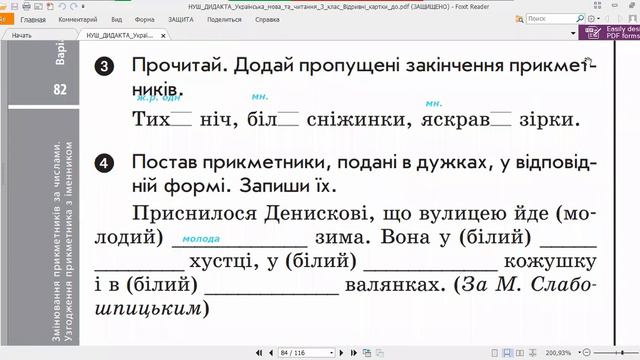Click the exercise 3 number bullet

[104, 66]
